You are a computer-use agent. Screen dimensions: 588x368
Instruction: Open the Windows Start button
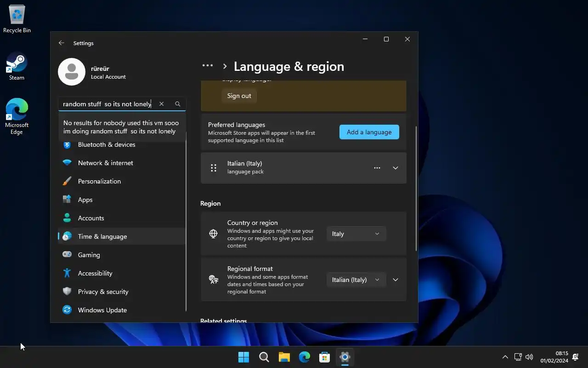[244, 357]
